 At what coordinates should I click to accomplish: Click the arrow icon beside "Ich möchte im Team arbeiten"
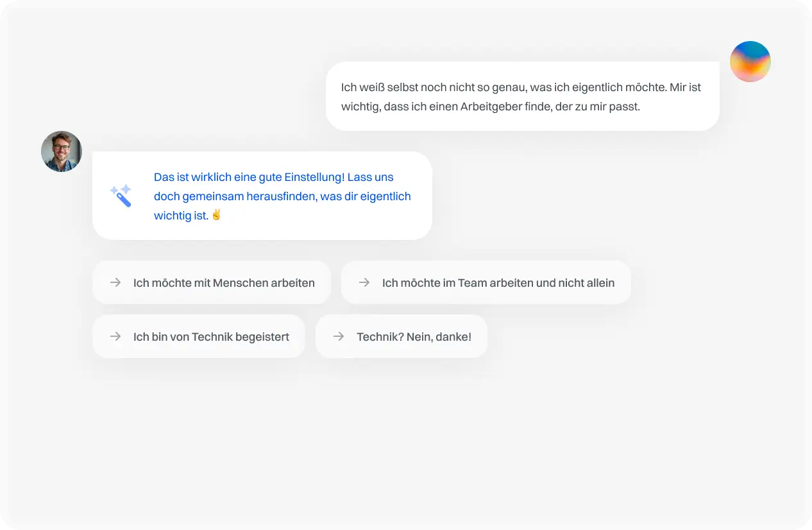[364, 282]
